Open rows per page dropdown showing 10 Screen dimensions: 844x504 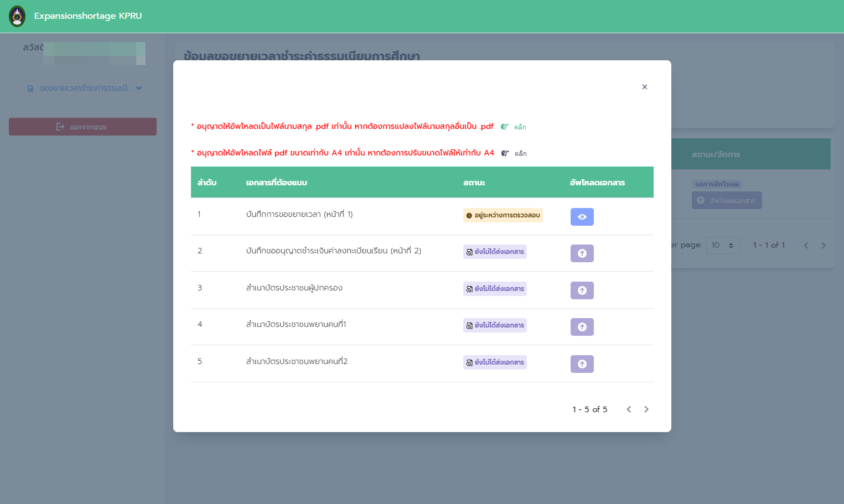pyautogui.click(x=723, y=245)
